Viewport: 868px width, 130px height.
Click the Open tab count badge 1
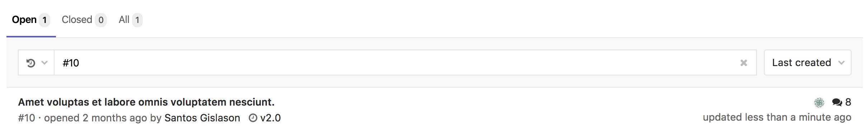[44, 20]
